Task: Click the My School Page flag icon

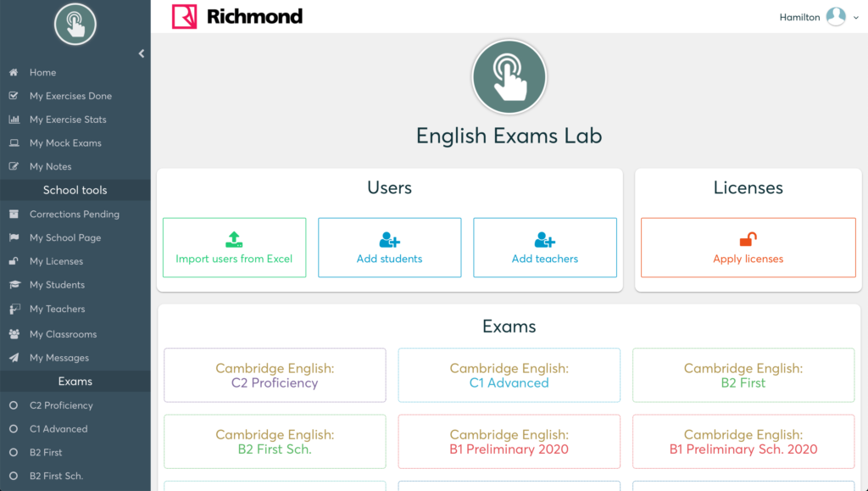Action: coord(14,238)
